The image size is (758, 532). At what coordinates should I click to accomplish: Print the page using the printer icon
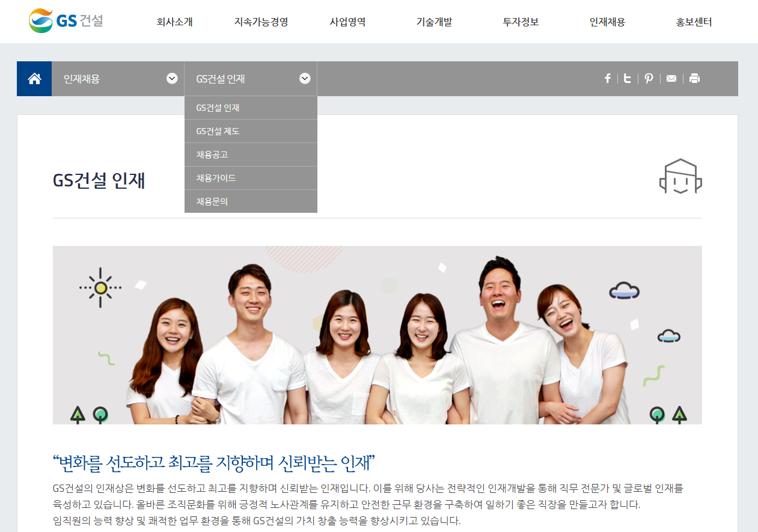click(x=694, y=78)
